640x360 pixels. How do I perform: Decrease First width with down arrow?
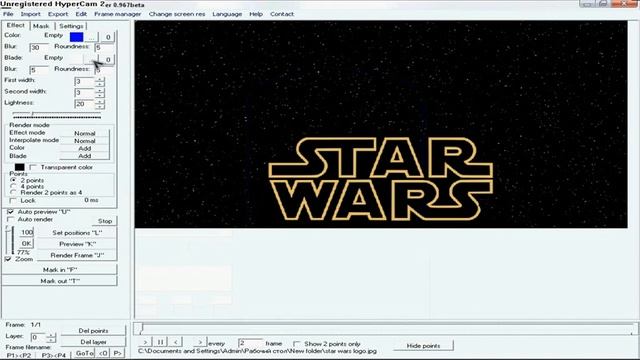[x=100, y=84]
